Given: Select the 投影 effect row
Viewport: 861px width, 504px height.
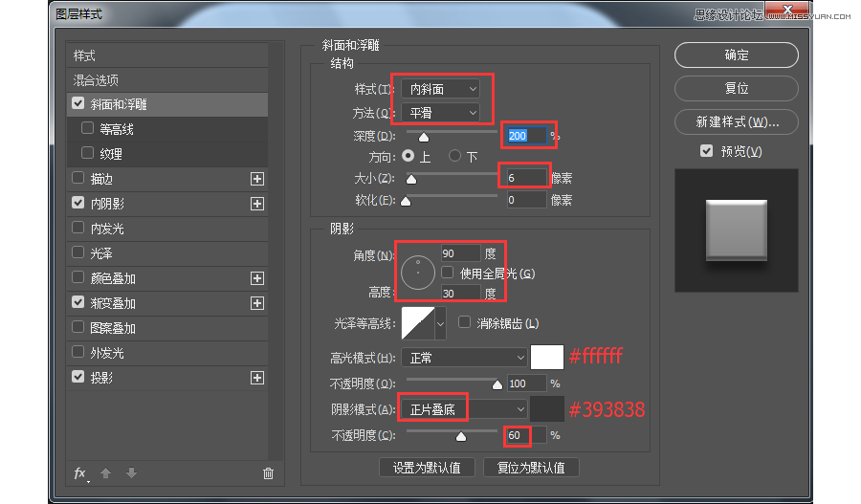Looking at the screenshot, I should click(x=166, y=378).
